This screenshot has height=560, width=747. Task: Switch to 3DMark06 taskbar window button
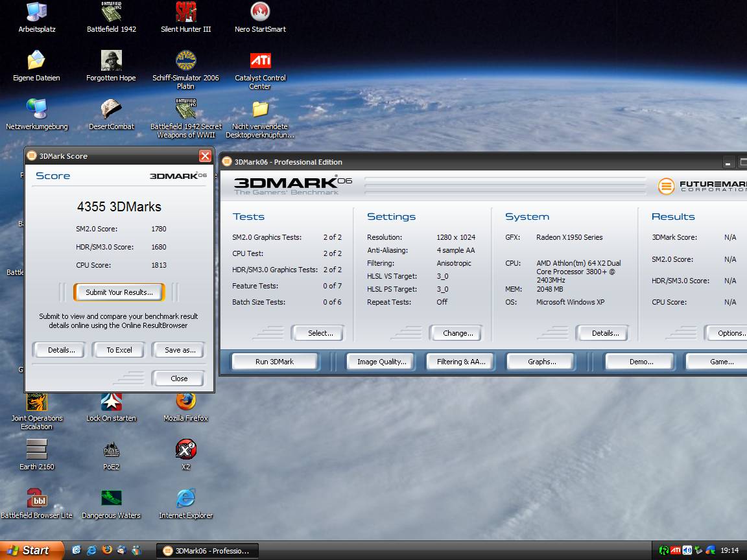point(207,551)
